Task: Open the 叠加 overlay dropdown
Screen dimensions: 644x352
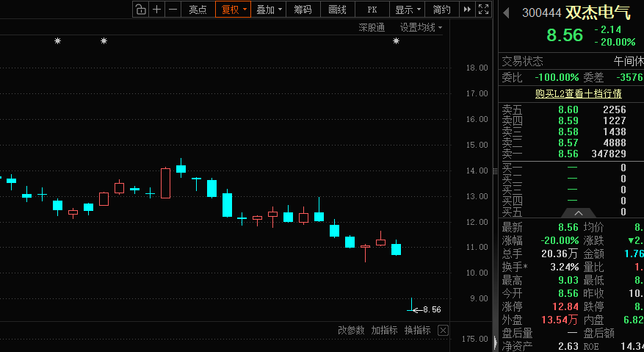Action: (269, 10)
